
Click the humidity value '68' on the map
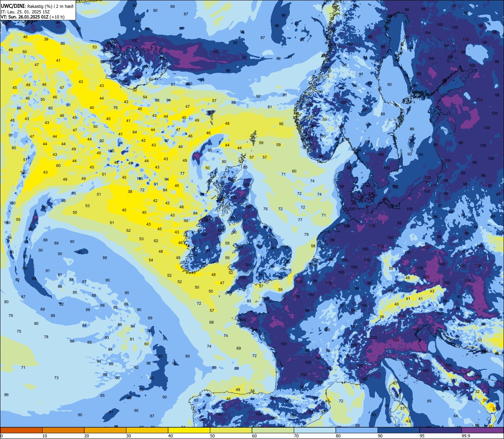tap(211, 322)
